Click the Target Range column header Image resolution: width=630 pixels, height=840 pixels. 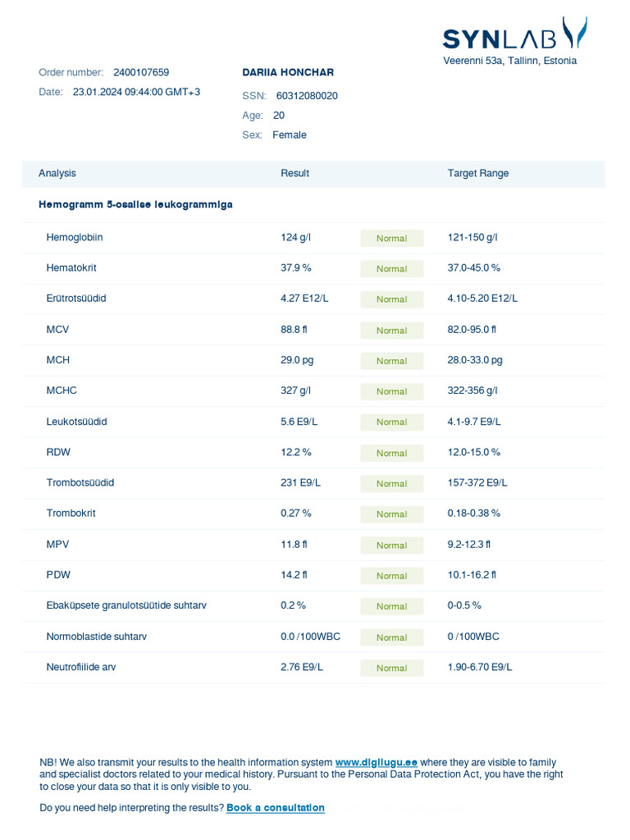pos(477,173)
